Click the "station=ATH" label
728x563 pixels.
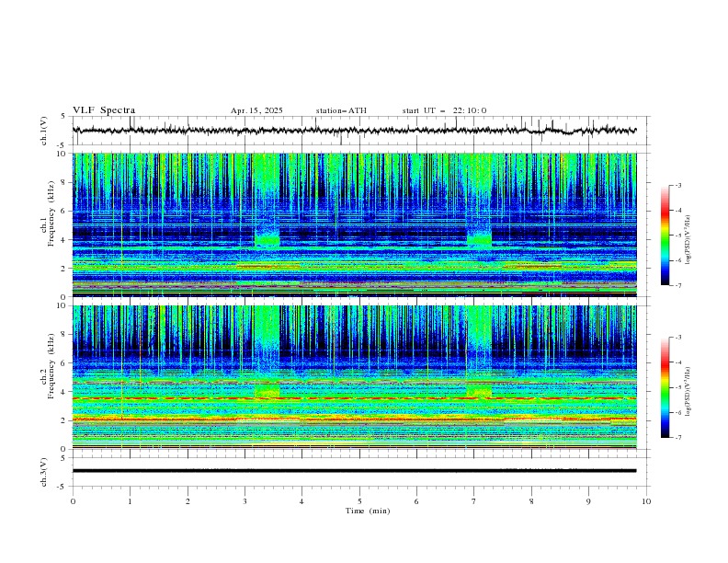coord(341,110)
